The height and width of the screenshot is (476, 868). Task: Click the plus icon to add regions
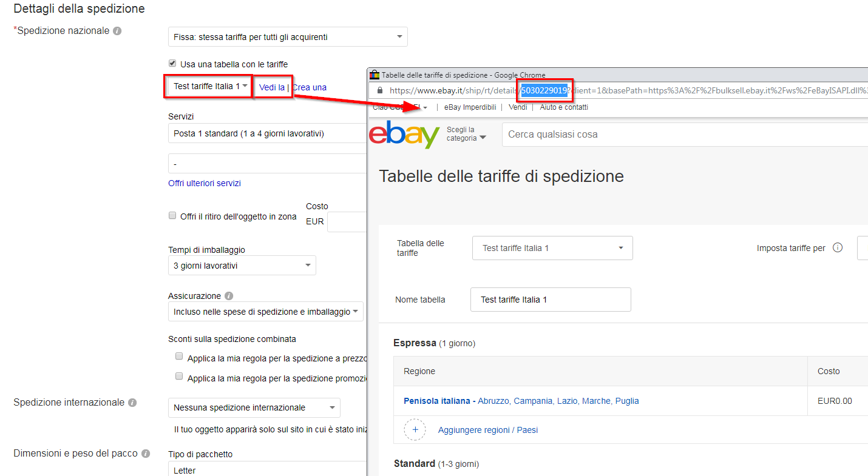[415, 429]
